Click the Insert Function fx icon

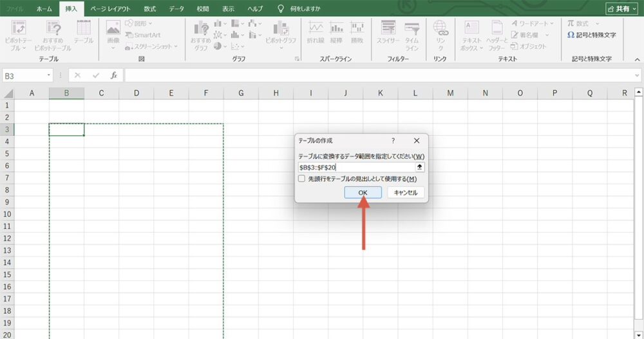coord(114,75)
